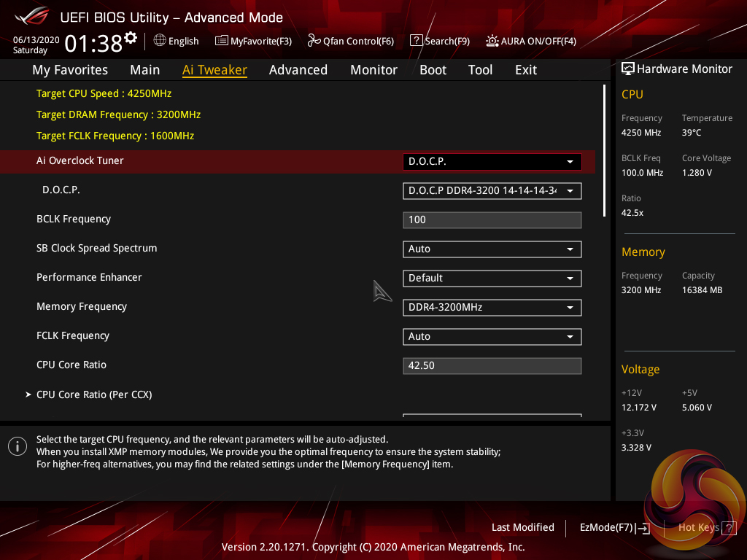Click the EzMode(F7) switch arrow icon

[643, 528]
